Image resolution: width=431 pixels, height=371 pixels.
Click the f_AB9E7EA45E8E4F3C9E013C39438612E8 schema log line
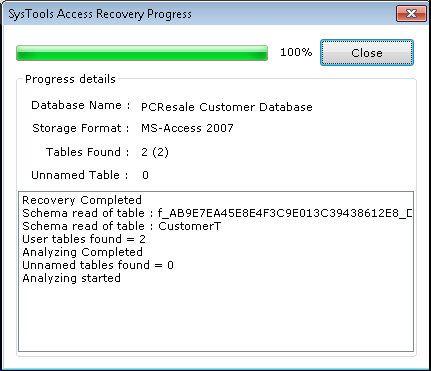217,213
